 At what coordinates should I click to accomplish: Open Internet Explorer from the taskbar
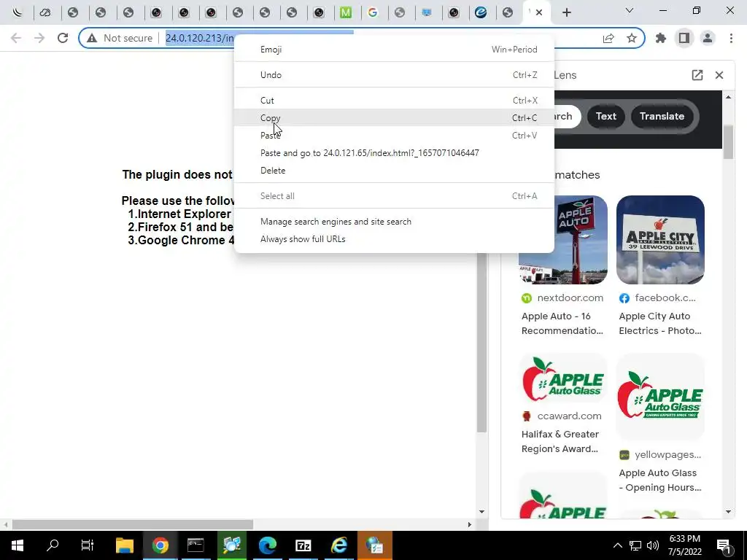[338, 545]
